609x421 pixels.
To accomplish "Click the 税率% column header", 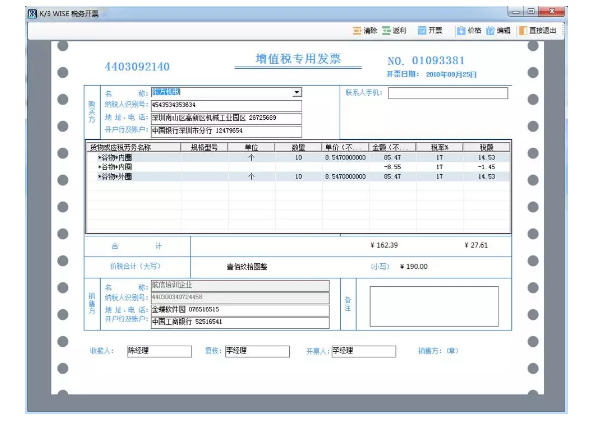I will pyautogui.click(x=439, y=147).
